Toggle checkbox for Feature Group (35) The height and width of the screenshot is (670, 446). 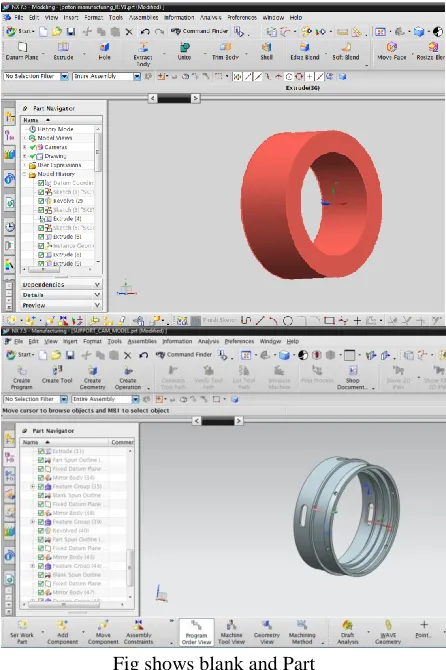(x=41, y=486)
